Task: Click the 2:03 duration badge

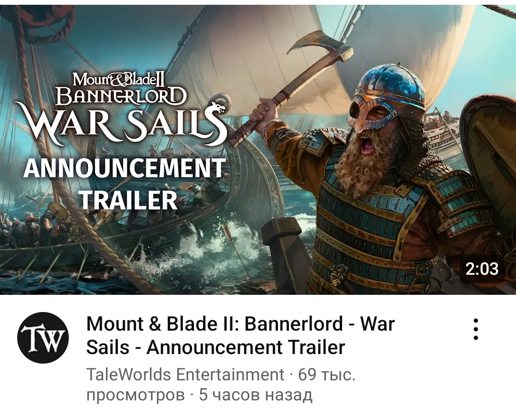Action: (482, 269)
